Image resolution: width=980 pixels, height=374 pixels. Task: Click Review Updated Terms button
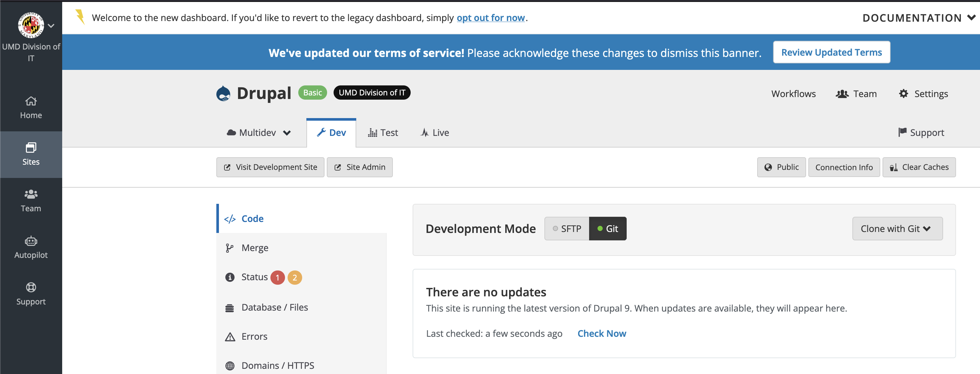click(831, 52)
